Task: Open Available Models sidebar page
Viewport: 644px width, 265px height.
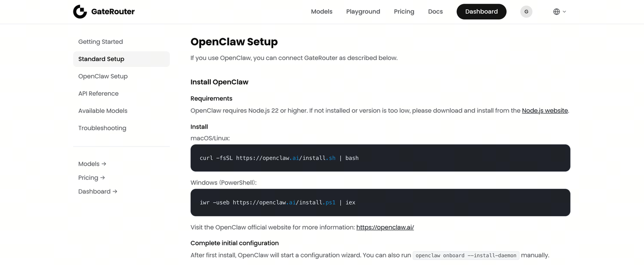Action: pos(103,111)
